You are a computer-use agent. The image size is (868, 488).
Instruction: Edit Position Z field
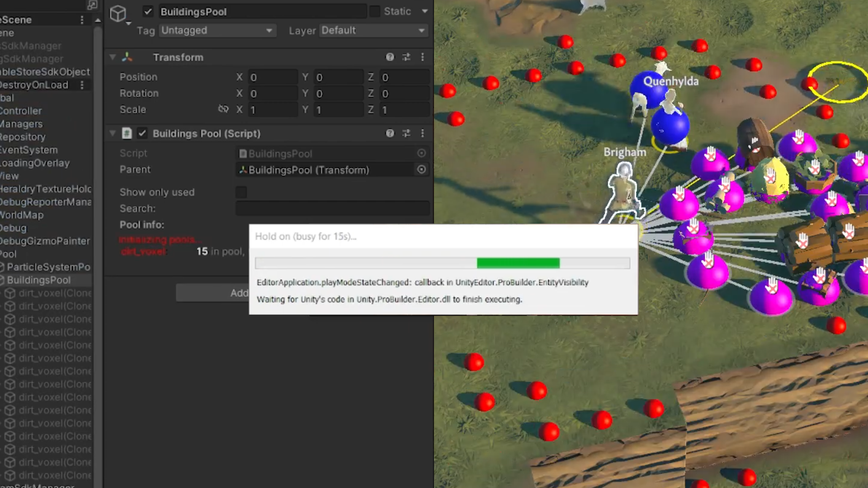pos(404,77)
